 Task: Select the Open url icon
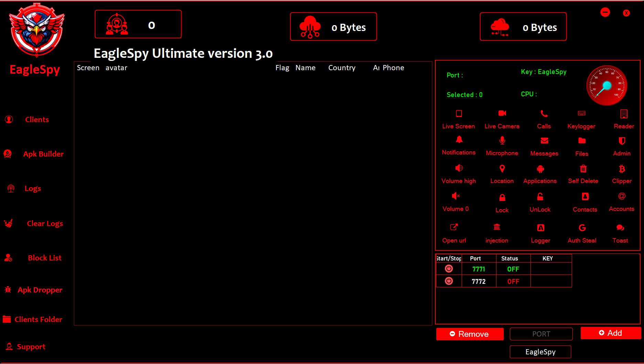pos(454,227)
